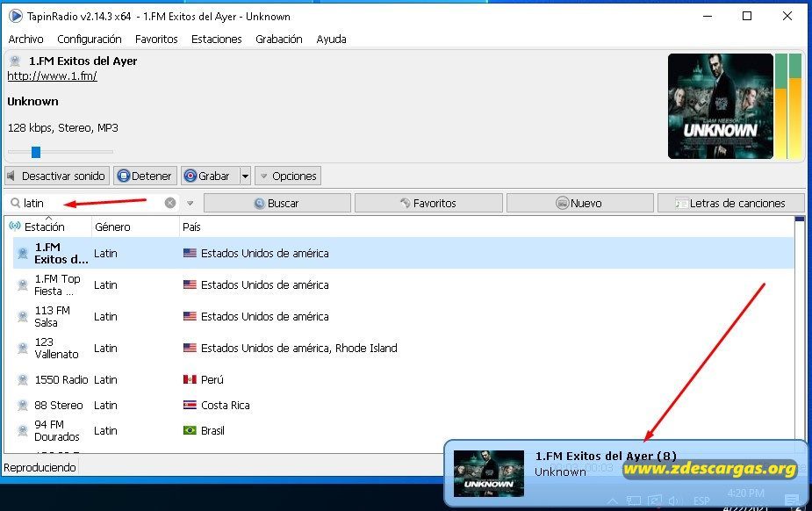Click the Buscar search button
This screenshot has height=511, width=812.
(277, 203)
